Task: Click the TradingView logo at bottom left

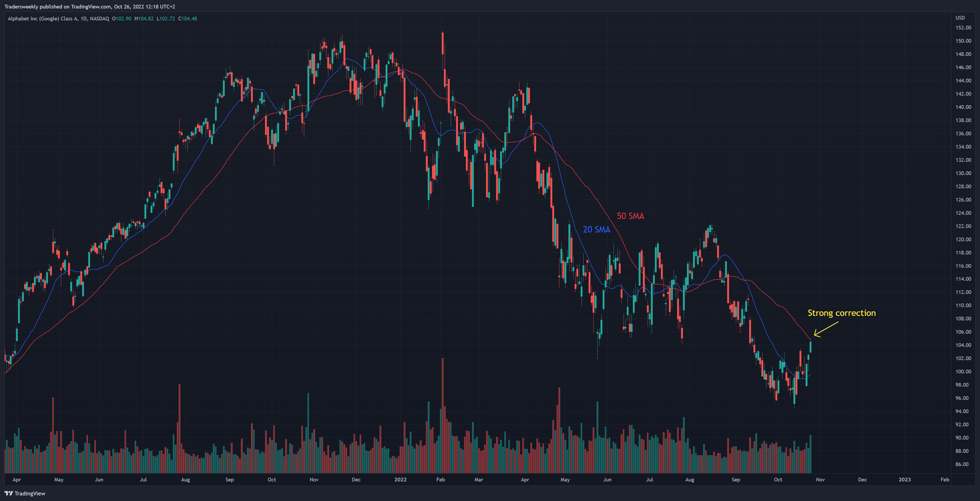Action: [25, 493]
